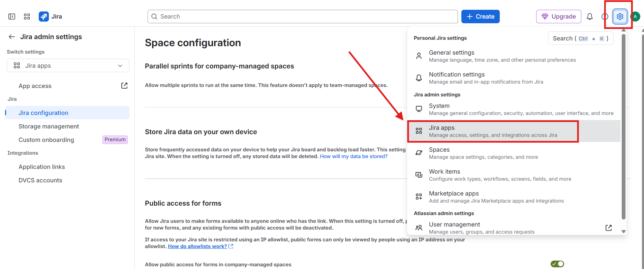The image size is (644, 269).
Task: Click 'Parallel sprints for company-managed spaces' heading
Action: tap(219, 66)
